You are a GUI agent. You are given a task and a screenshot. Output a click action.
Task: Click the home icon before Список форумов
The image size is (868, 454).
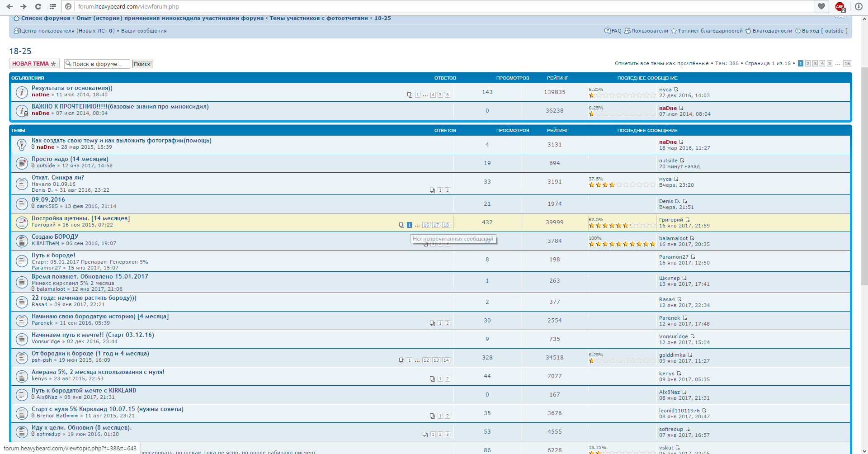pos(16,18)
